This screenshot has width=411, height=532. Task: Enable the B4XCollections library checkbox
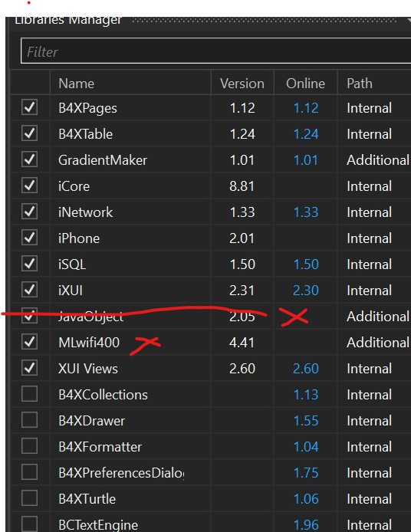point(30,394)
